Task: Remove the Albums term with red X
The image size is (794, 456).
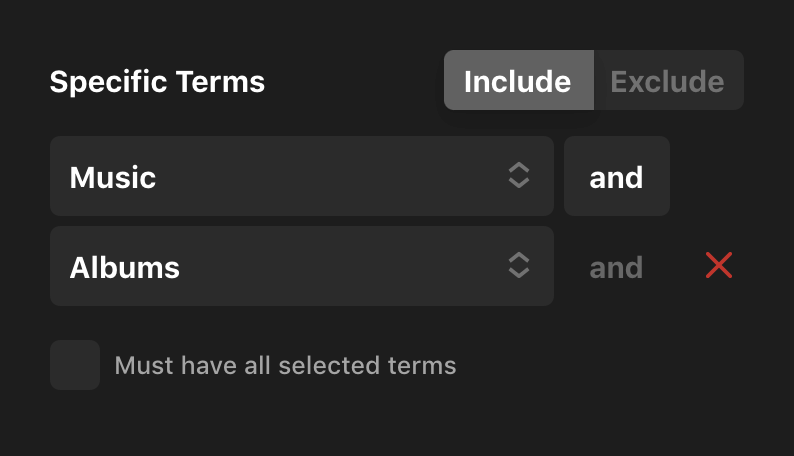Action: coord(719,266)
